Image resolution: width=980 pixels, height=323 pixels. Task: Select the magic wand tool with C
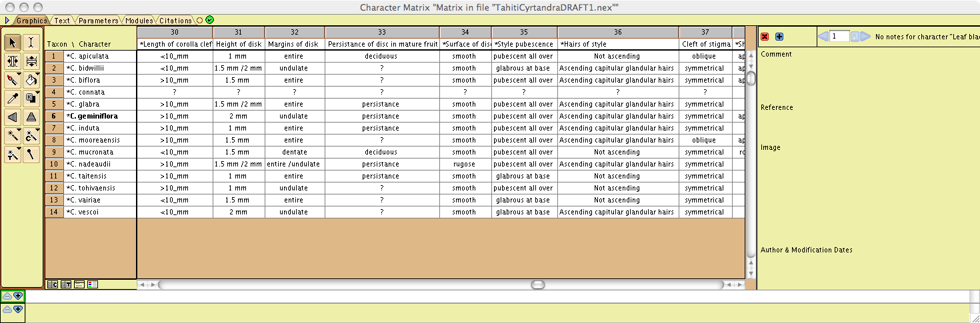(31, 136)
